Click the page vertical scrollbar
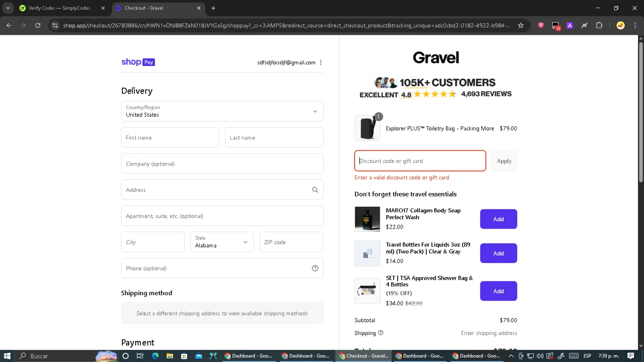Viewport: 644px width, 362px height. (641, 113)
